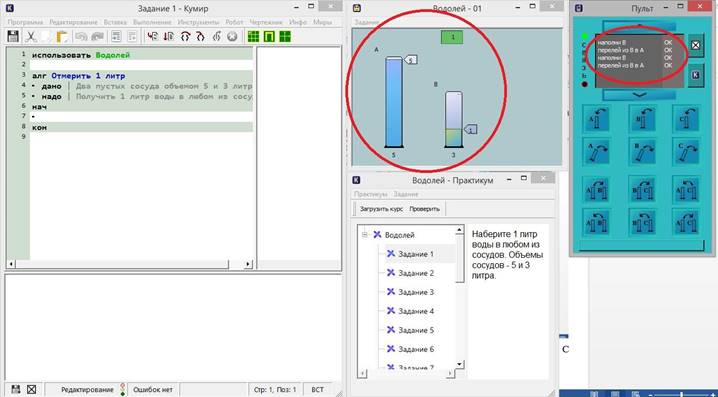This screenshot has height=397, width=718.
Task: Click the paste clipboard icon
Action: click(62, 37)
